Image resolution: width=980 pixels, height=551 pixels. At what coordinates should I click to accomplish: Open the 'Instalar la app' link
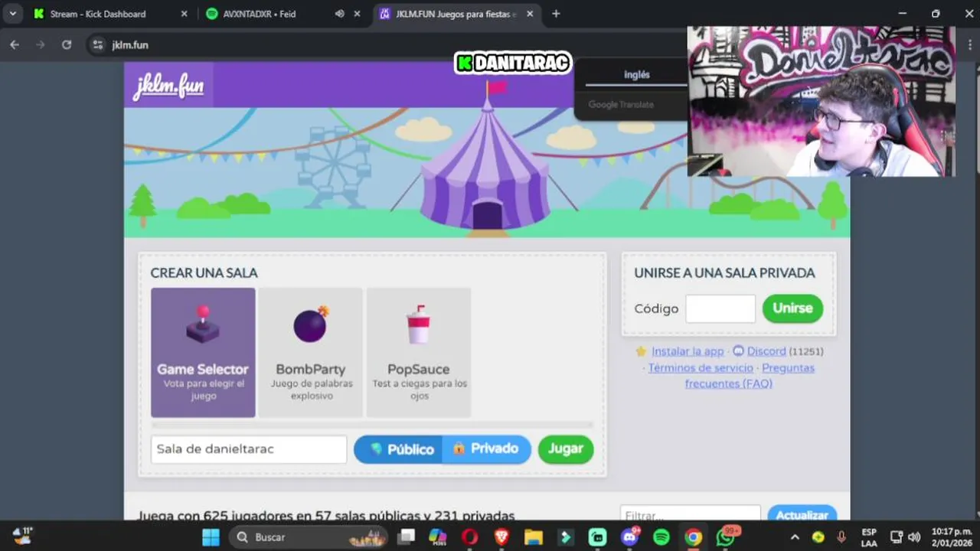688,351
